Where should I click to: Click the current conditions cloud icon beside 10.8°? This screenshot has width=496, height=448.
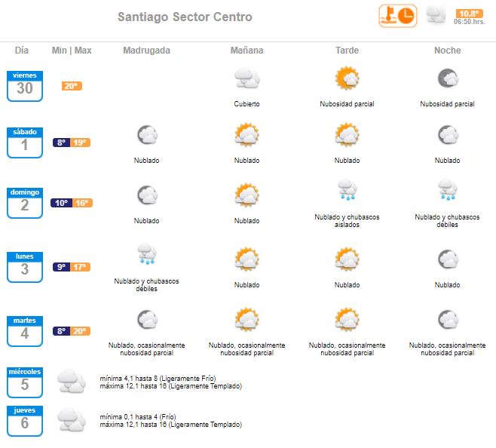436,15
